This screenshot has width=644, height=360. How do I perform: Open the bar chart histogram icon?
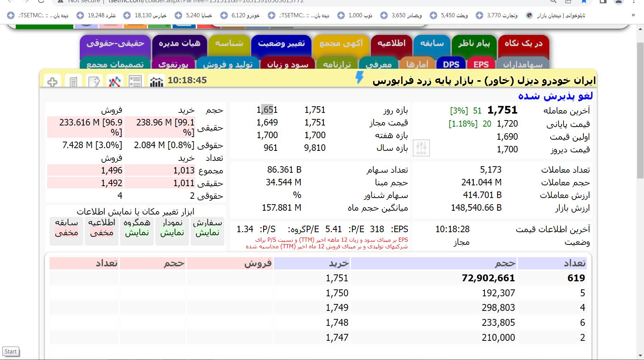pos(156,81)
